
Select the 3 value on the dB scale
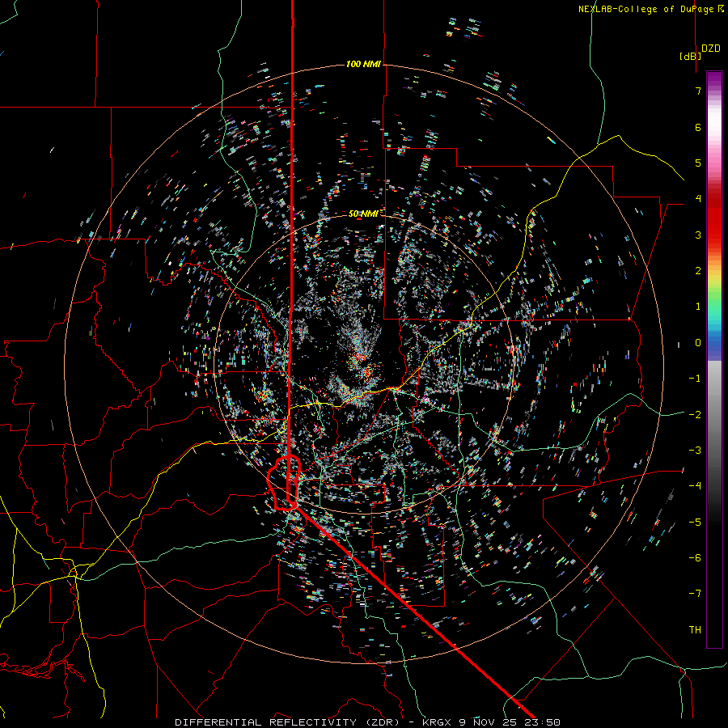coord(698,235)
